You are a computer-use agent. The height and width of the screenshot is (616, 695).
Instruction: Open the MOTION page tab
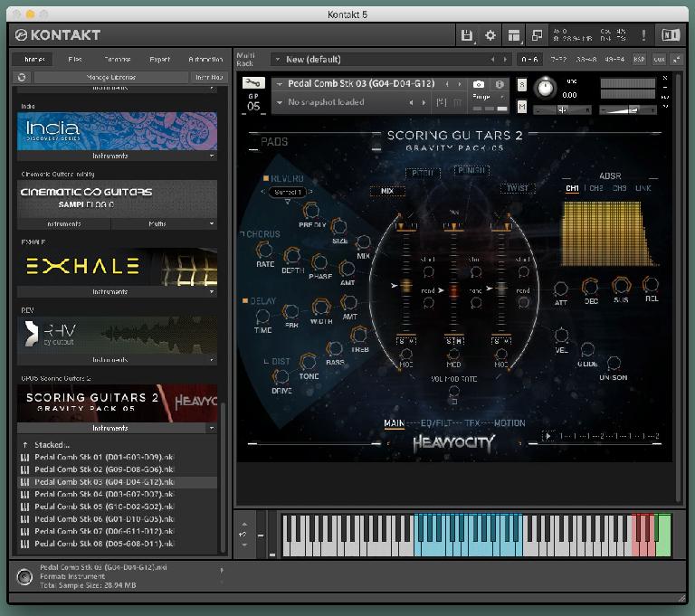coord(509,423)
